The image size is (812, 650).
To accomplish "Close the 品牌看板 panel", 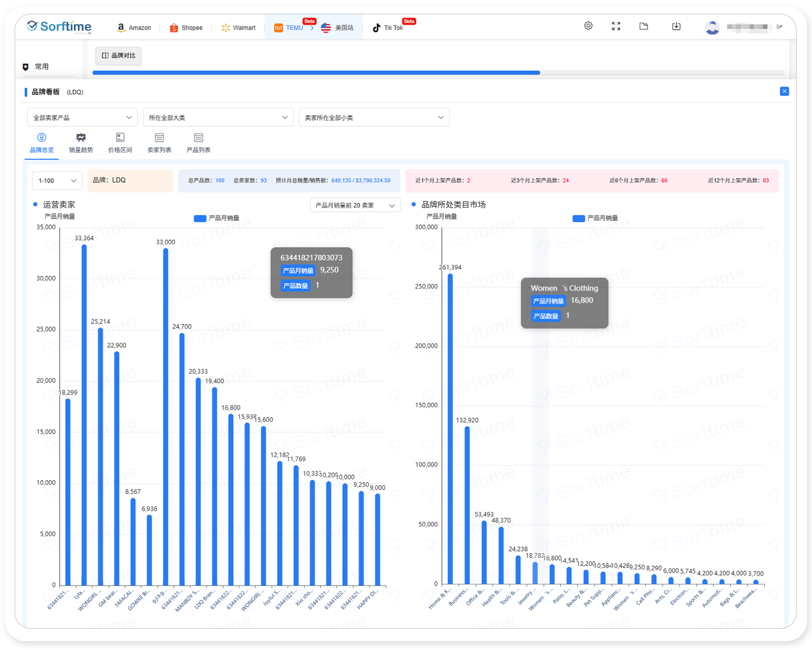I will (x=784, y=92).
